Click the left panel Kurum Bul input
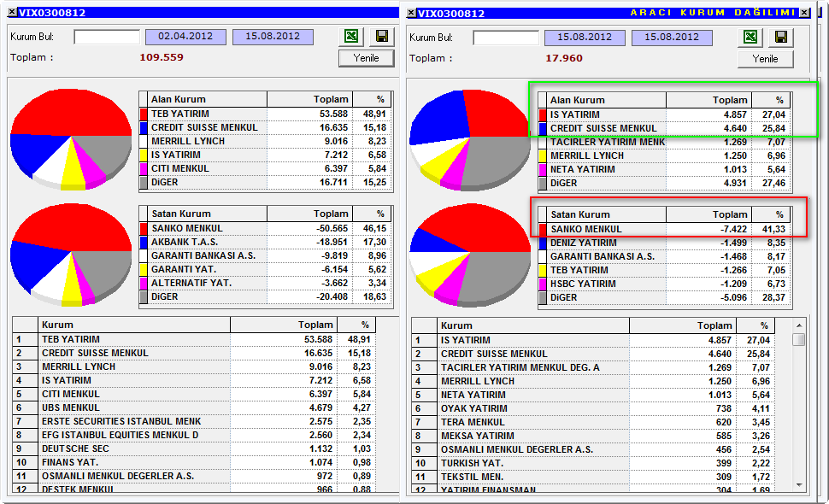Screen dimensions: 829x504 tap(107, 37)
